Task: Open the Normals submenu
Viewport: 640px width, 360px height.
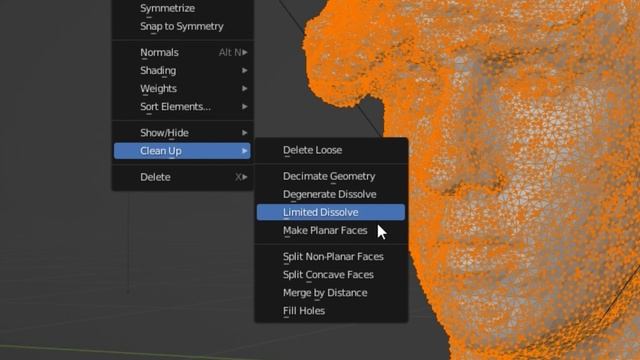Action: pyautogui.click(x=182, y=52)
